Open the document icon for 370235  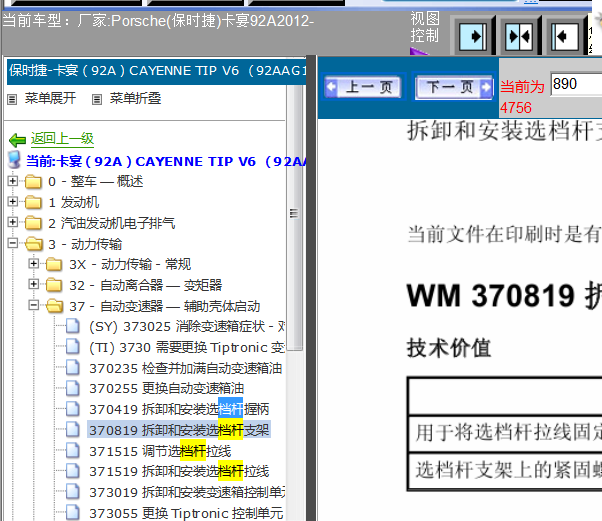(x=73, y=367)
